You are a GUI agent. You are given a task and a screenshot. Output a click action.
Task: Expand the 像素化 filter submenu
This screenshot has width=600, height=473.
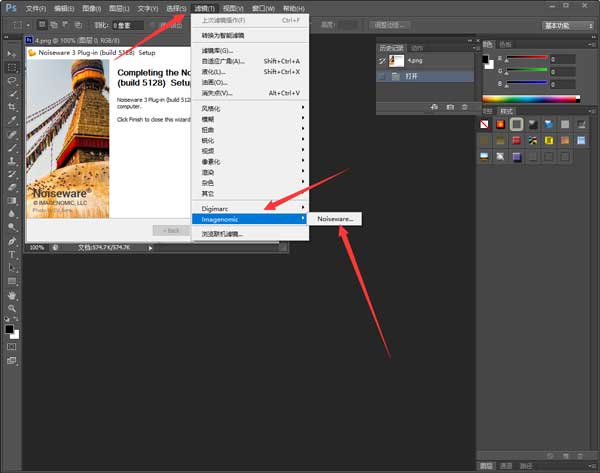(x=250, y=162)
